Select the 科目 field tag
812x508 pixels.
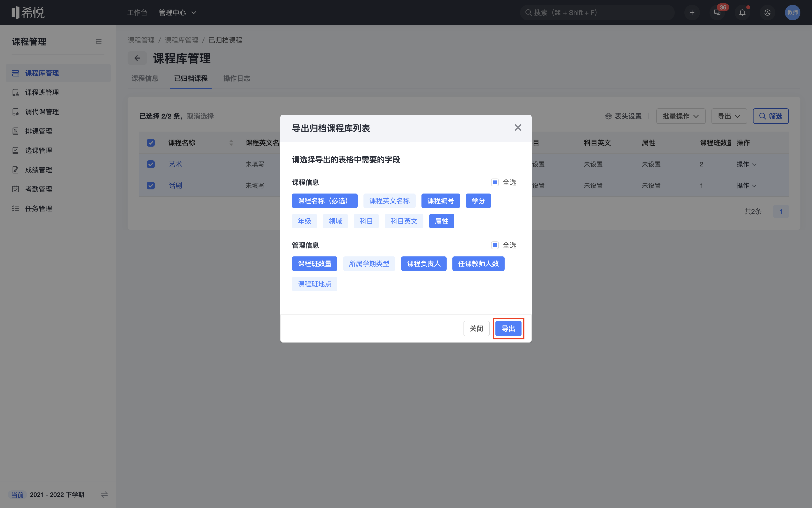tap(366, 221)
